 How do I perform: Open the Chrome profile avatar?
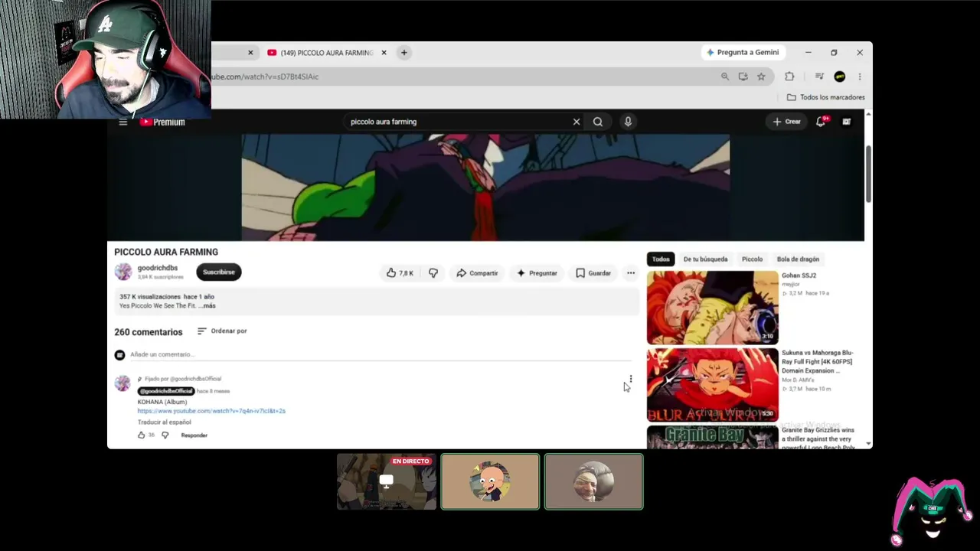pos(840,77)
